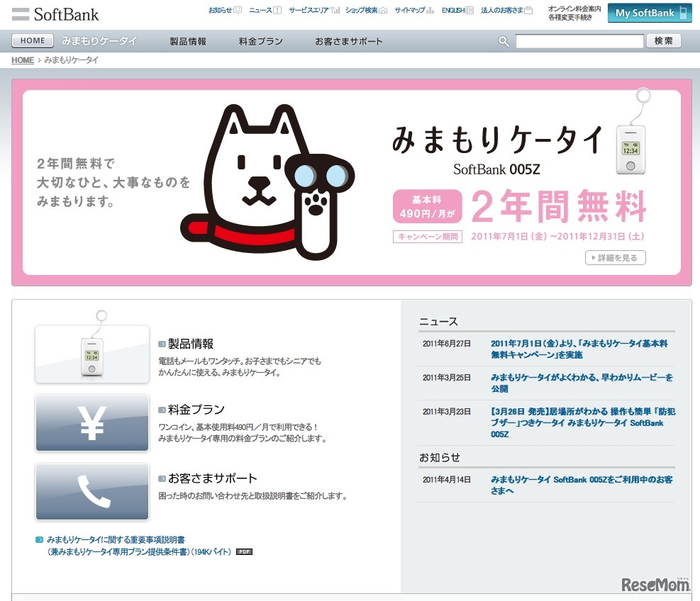Click the サイトマップ tree icon

click(430, 10)
